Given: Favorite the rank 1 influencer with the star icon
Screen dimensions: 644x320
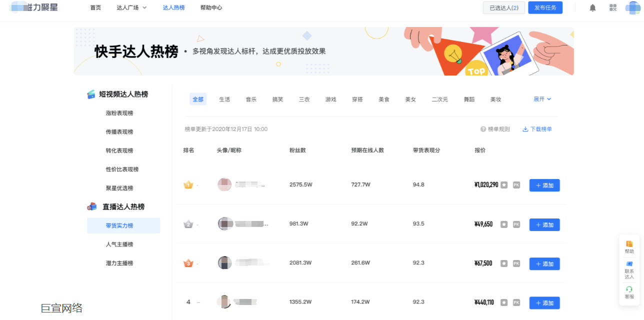Looking at the screenshot, I should pyautogui.click(x=505, y=184).
